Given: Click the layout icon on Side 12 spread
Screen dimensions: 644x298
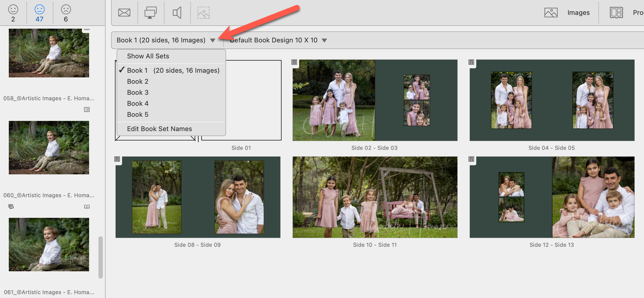Looking at the screenshot, I should (471, 159).
